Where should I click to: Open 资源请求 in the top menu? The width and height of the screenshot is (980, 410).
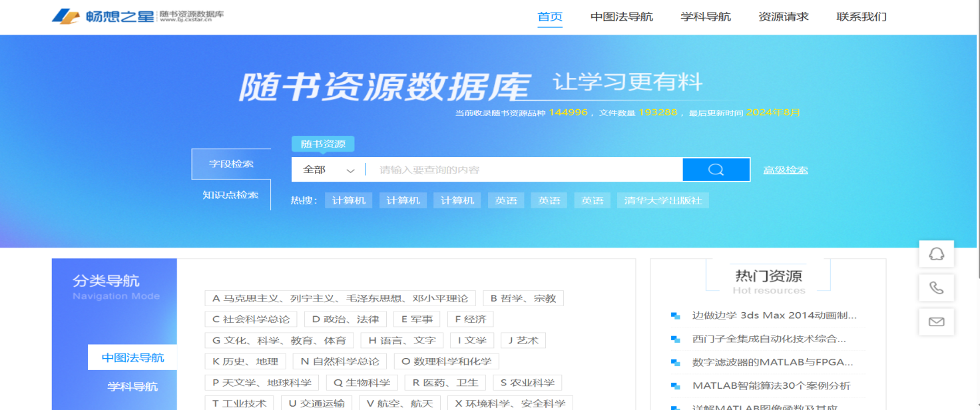click(783, 17)
